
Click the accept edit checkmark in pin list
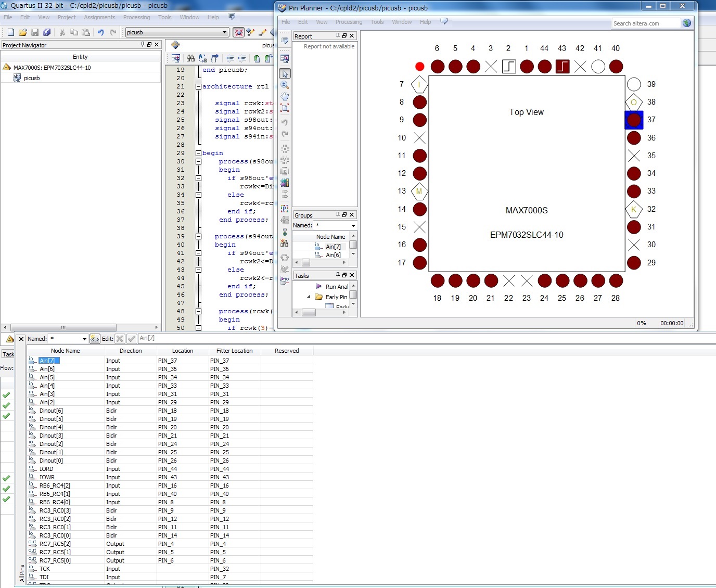click(x=132, y=339)
